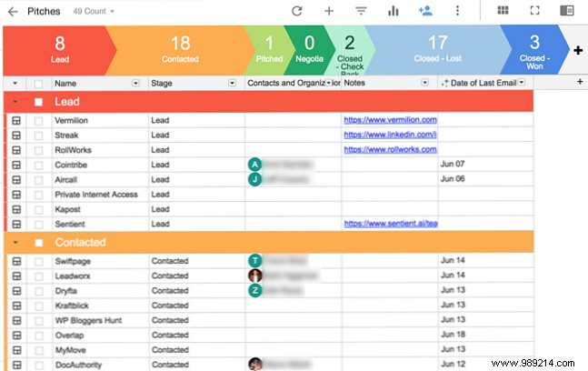Screen dimensions: 588x371
Task: Select the RollWorks row checkbox
Action: pyautogui.click(x=38, y=150)
